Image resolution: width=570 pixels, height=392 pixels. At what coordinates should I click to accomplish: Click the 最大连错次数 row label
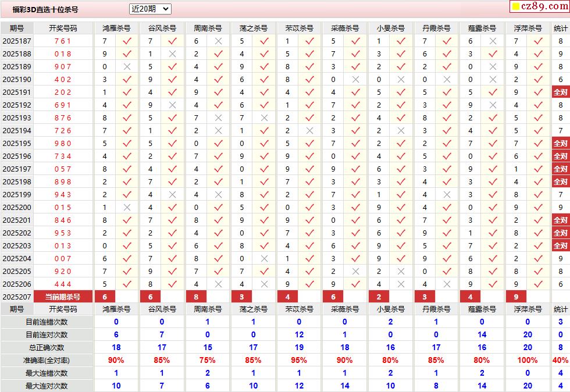[x=47, y=373]
